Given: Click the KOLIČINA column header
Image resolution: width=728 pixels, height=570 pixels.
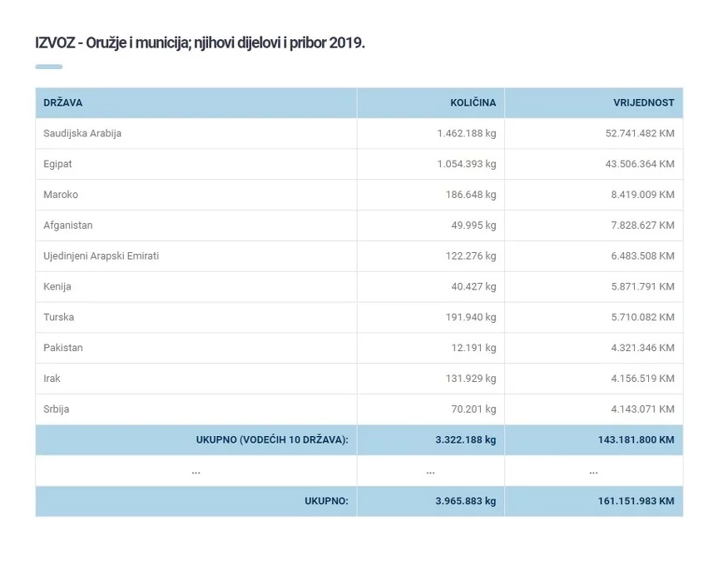Looking at the screenshot, I should coord(473,103).
